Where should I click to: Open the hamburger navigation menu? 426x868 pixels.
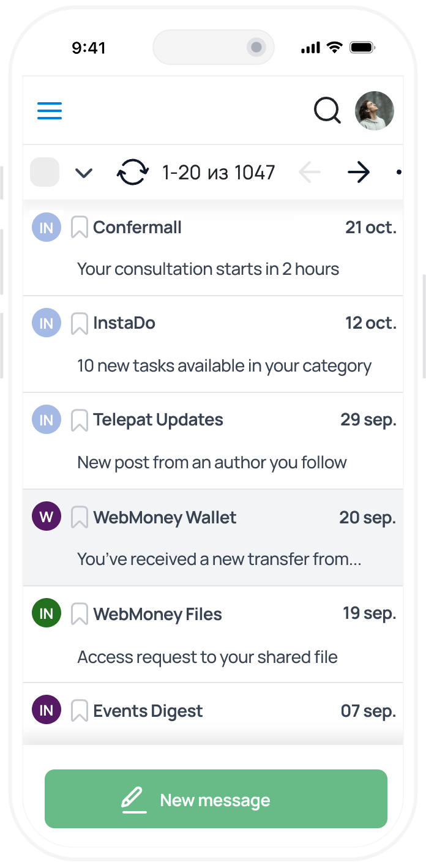(x=50, y=111)
